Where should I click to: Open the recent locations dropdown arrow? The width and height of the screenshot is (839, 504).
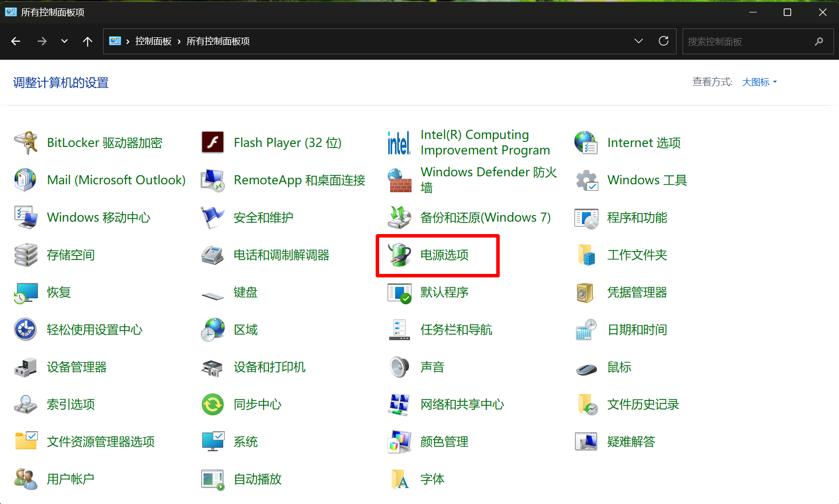64,41
